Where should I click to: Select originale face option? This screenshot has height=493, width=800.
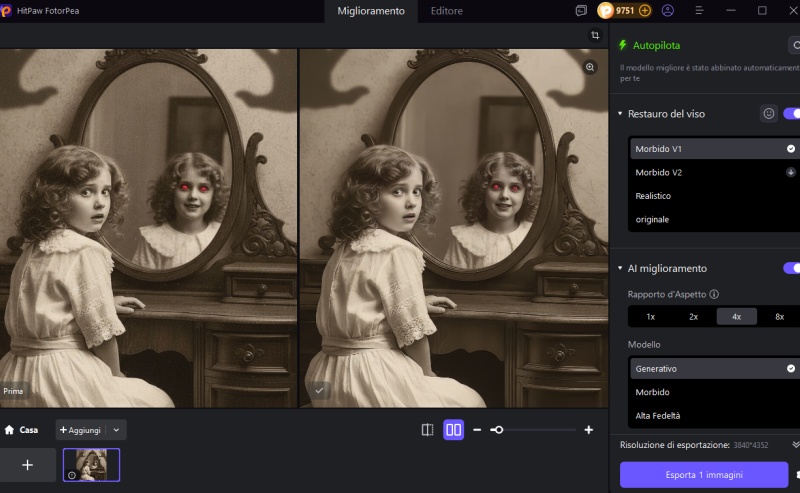(x=714, y=219)
